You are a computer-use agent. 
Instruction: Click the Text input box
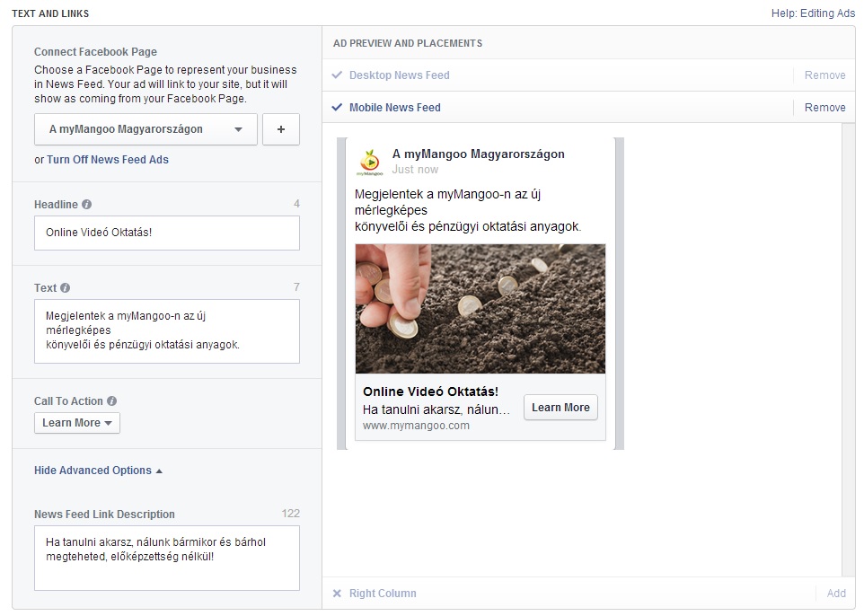coord(167,331)
